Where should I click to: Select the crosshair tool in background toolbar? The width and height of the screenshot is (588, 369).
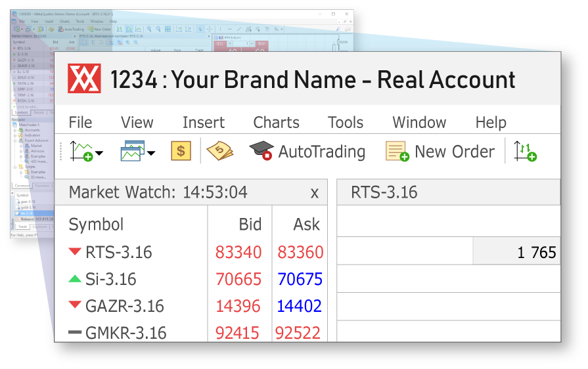210,29
